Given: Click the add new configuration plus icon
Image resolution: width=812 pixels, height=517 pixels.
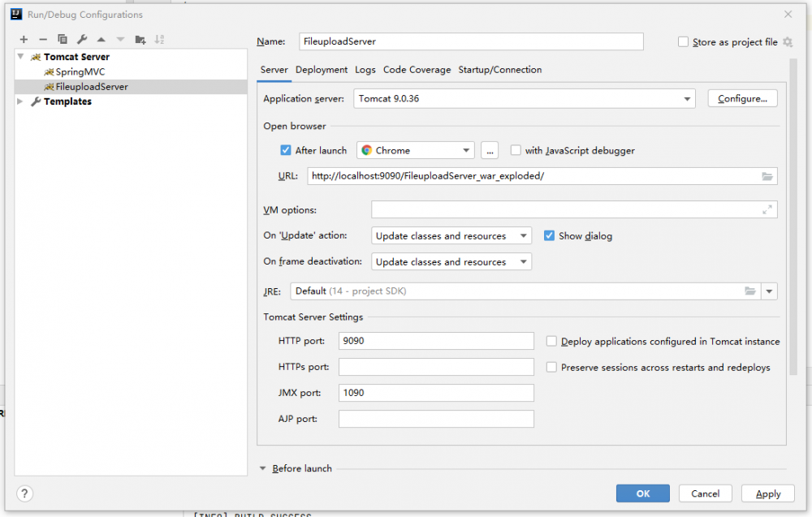Looking at the screenshot, I should pyautogui.click(x=24, y=39).
